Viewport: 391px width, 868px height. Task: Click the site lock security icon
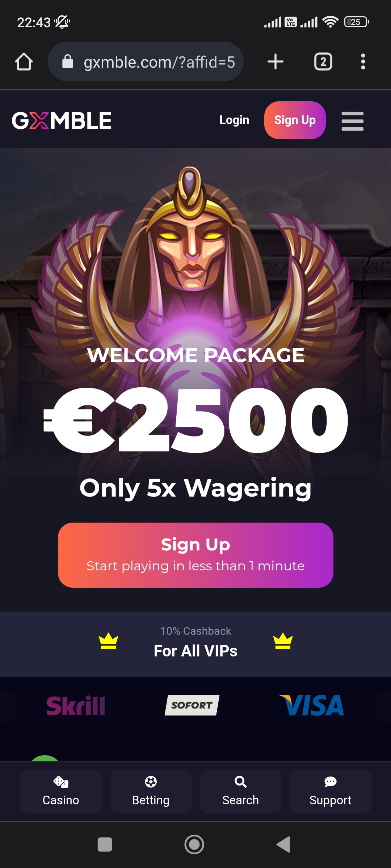click(x=68, y=61)
